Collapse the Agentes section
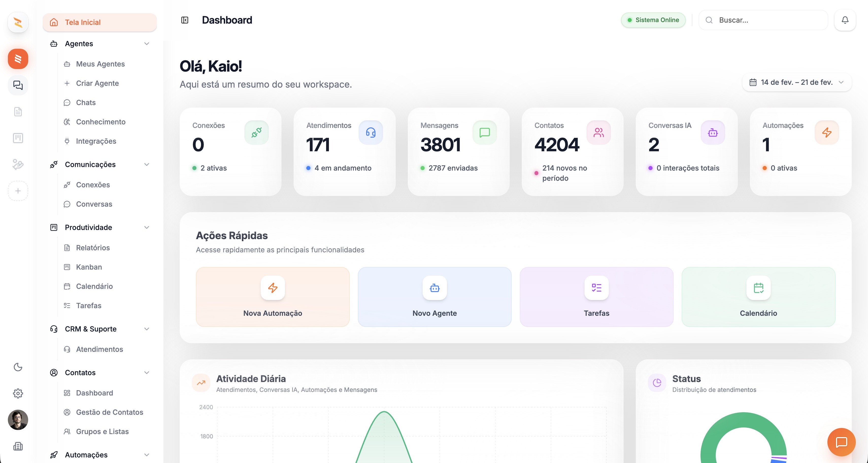Image resolution: width=868 pixels, height=463 pixels. pos(147,44)
